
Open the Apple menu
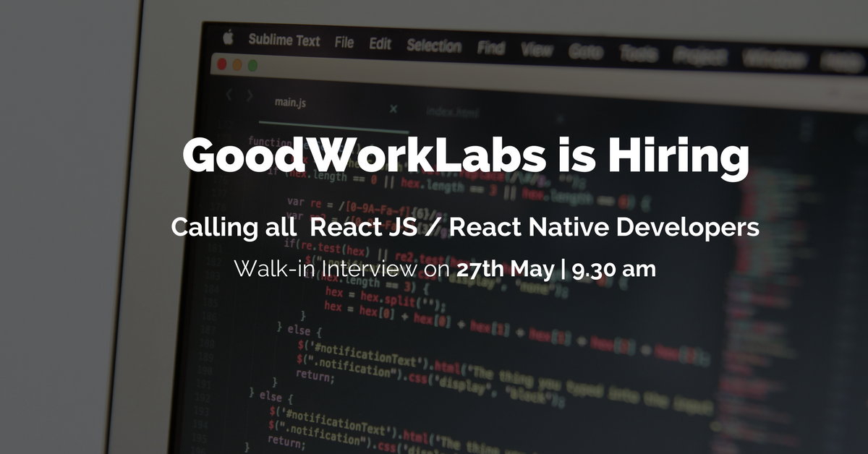(229, 37)
